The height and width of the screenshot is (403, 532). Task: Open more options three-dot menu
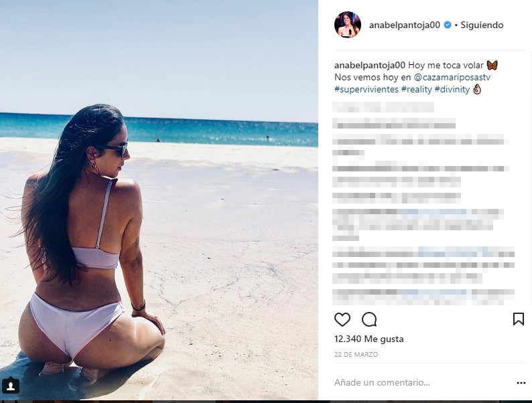tap(521, 383)
